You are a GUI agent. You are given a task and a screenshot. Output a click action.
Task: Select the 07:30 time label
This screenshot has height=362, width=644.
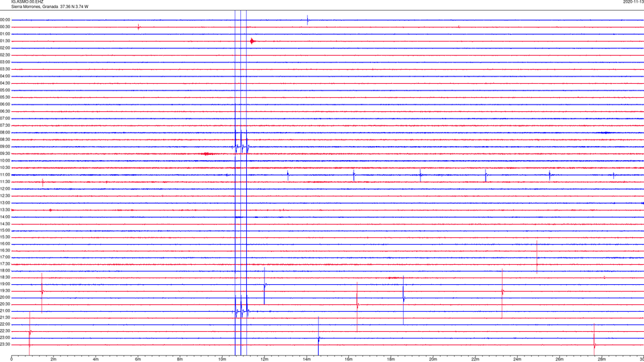pyautogui.click(x=5, y=125)
